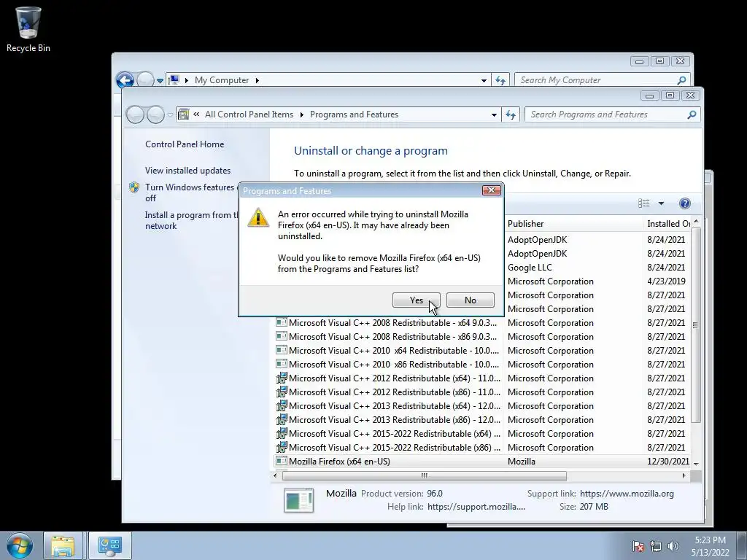Screen dimensions: 747x560
Task: Click the Search Programs and Features field
Action: click(606, 114)
